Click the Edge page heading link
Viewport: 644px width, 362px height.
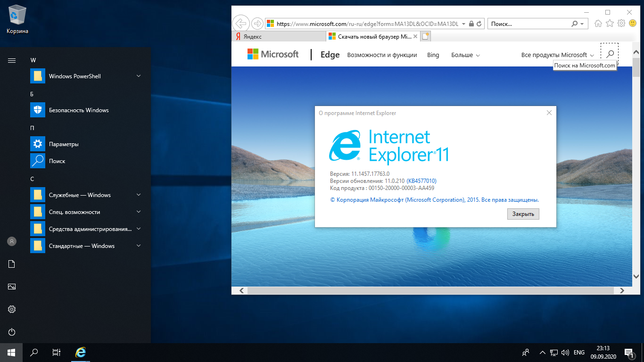coord(330,55)
